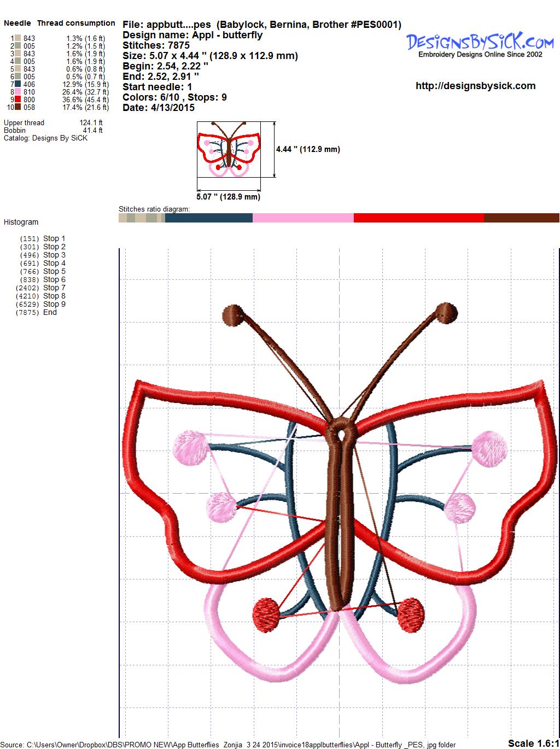The image size is (560, 749).
Task: Click the brown stitches ratio segment
Action: [x=521, y=218]
